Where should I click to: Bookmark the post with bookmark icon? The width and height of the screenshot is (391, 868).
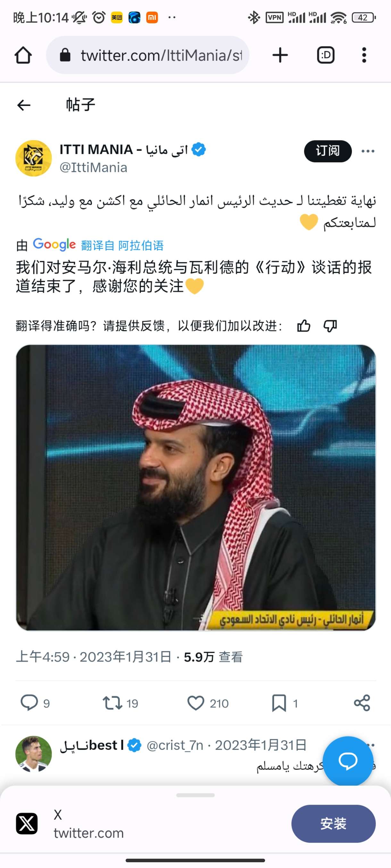pos(279,703)
